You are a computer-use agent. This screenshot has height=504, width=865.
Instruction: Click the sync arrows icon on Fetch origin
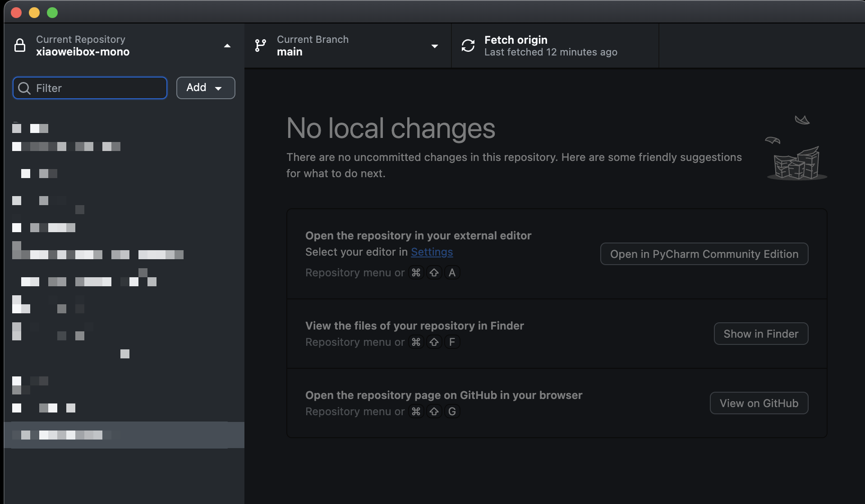coord(468,45)
